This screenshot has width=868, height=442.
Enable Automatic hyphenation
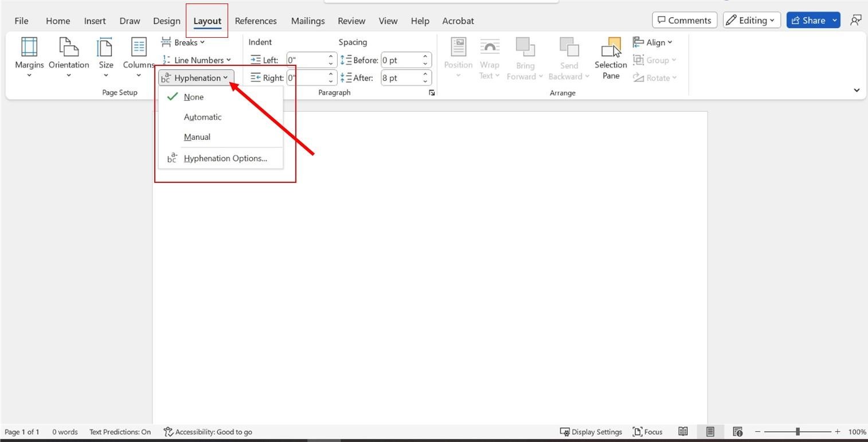(x=202, y=117)
